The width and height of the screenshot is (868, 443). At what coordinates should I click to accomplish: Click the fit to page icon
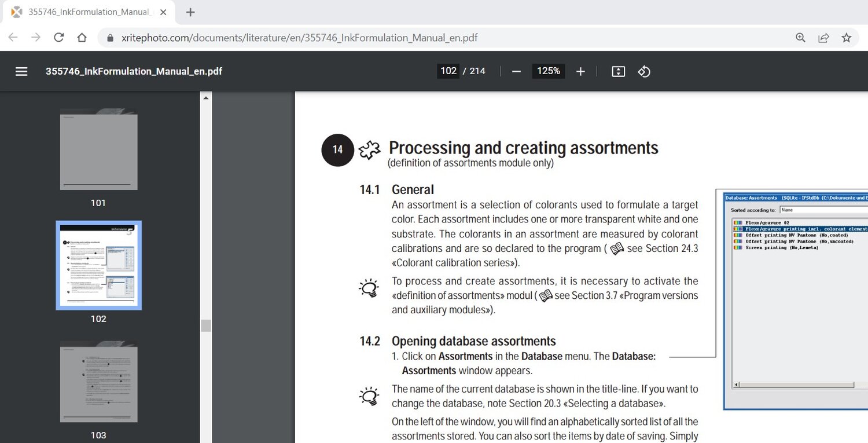tap(618, 71)
